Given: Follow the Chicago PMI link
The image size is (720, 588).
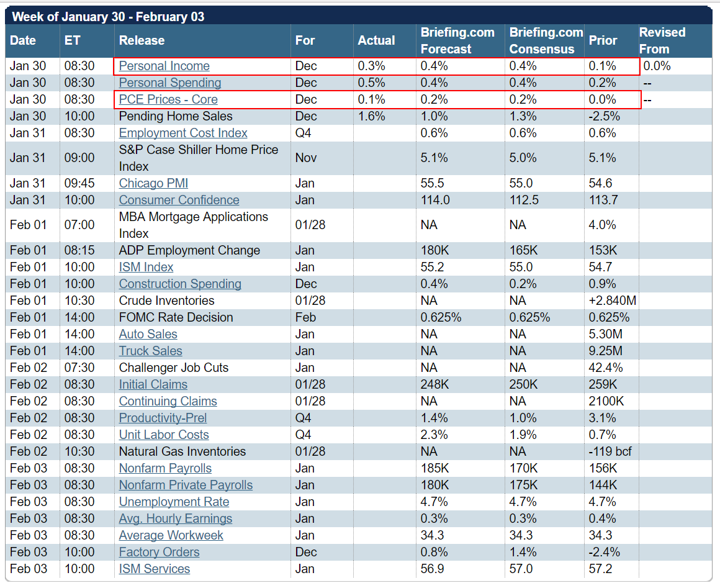Looking at the screenshot, I should pos(153,183).
